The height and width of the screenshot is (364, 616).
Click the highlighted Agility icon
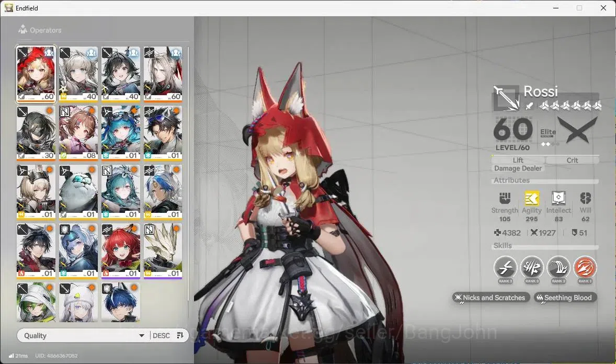531,198
